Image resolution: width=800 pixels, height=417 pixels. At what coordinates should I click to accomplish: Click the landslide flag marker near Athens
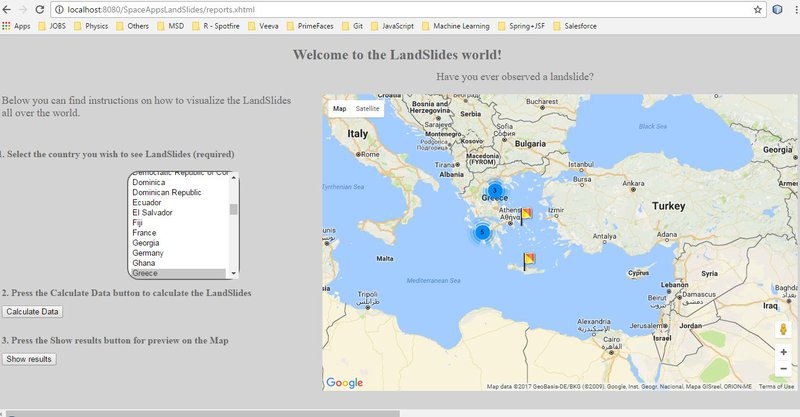click(x=527, y=212)
